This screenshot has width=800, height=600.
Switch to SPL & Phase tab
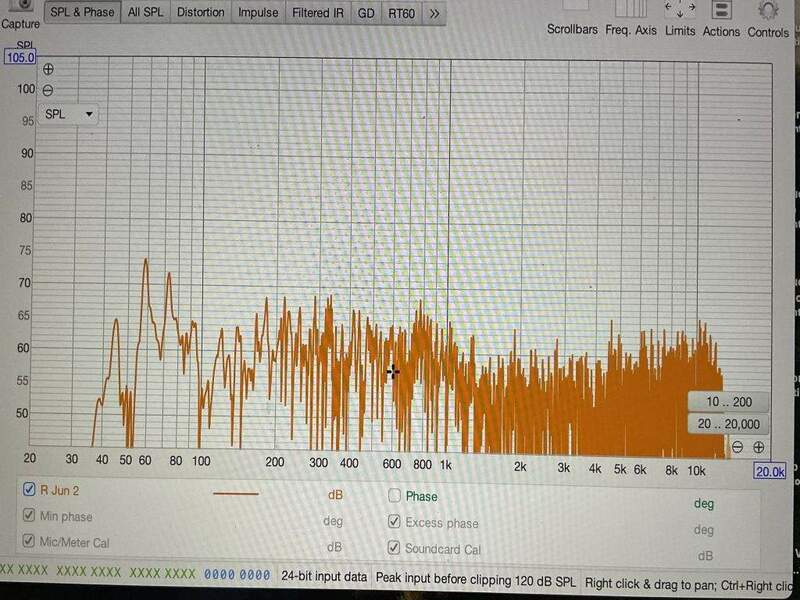(x=82, y=12)
